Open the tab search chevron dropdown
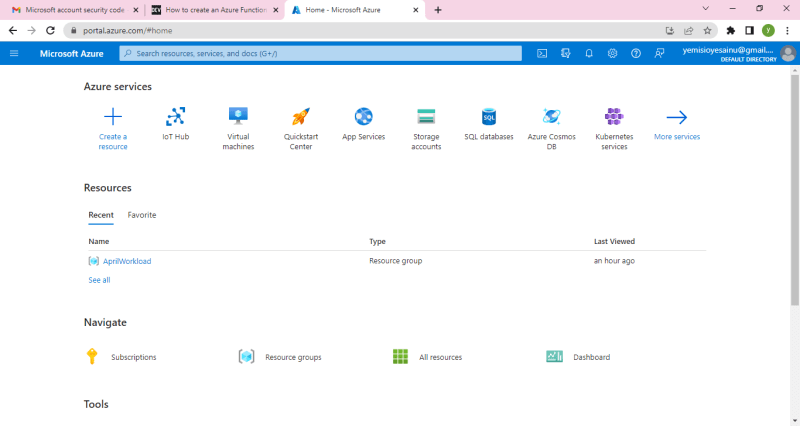Image resolution: width=800 pixels, height=426 pixels. pyautogui.click(x=705, y=9)
